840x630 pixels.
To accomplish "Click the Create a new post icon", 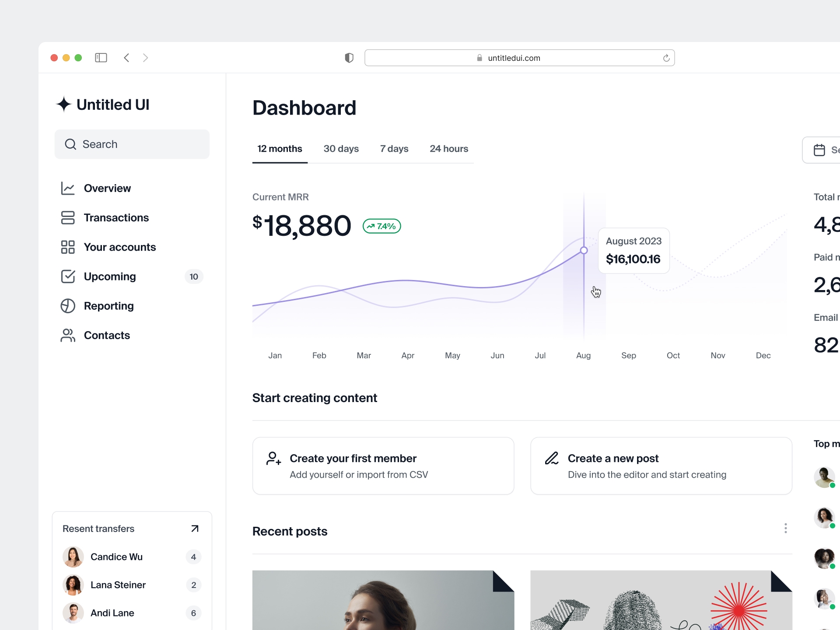I will [552, 458].
